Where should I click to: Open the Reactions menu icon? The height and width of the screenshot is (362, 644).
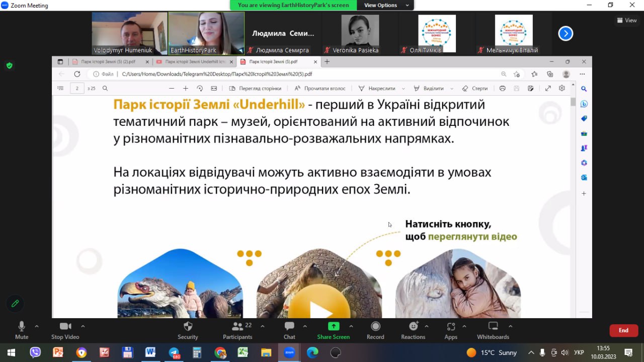(413, 326)
